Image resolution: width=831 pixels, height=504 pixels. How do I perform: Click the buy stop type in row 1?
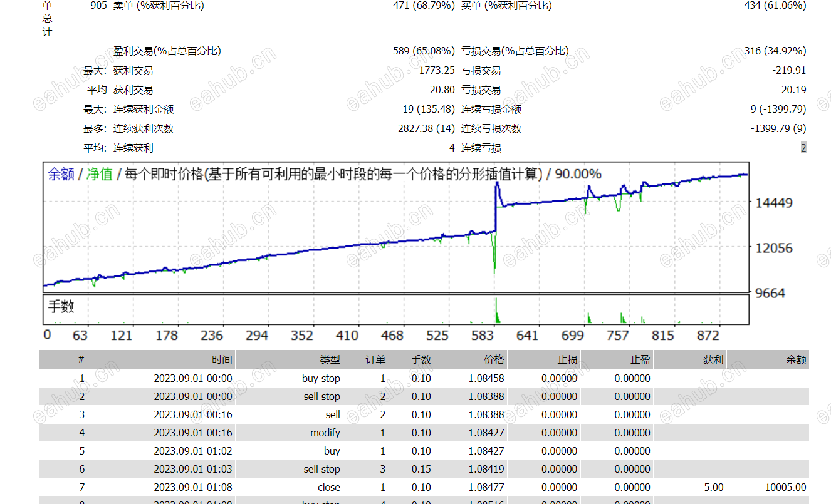(x=321, y=378)
